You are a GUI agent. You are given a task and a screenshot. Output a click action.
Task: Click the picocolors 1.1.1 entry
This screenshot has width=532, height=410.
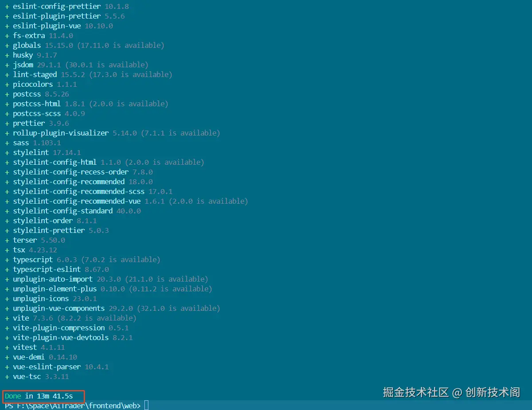point(41,85)
